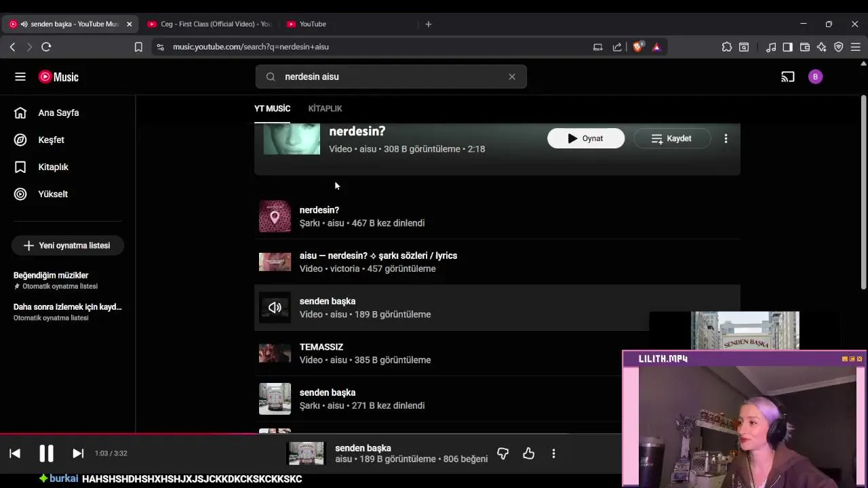Open aisu artist link in player bar

(343, 459)
